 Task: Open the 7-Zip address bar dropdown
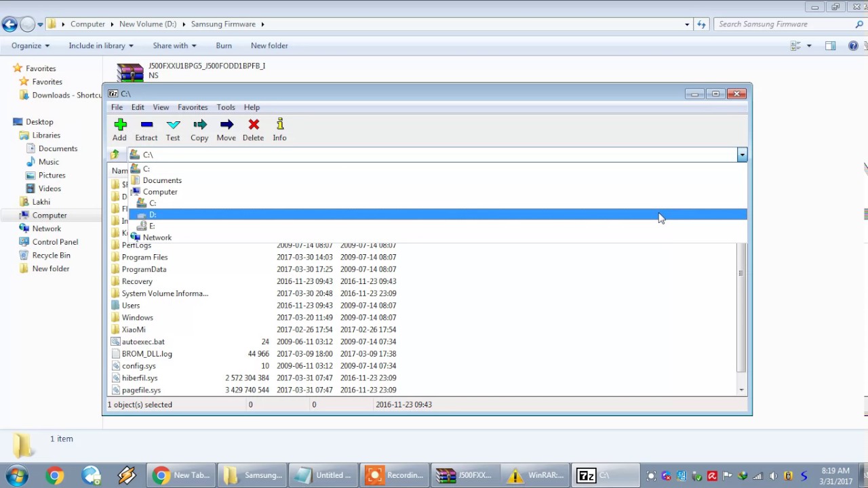(741, 155)
